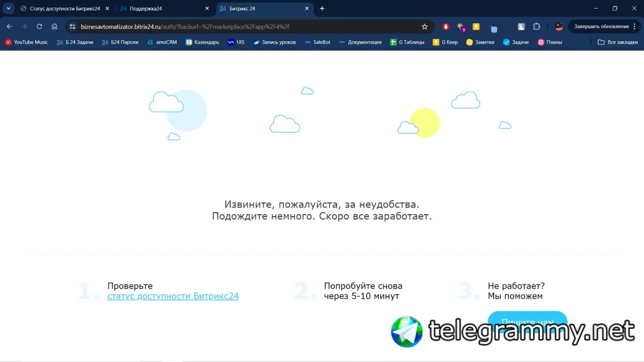Follow the статус доступности Битрикс24 link
This screenshot has height=362, width=644.
click(x=173, y=296)
